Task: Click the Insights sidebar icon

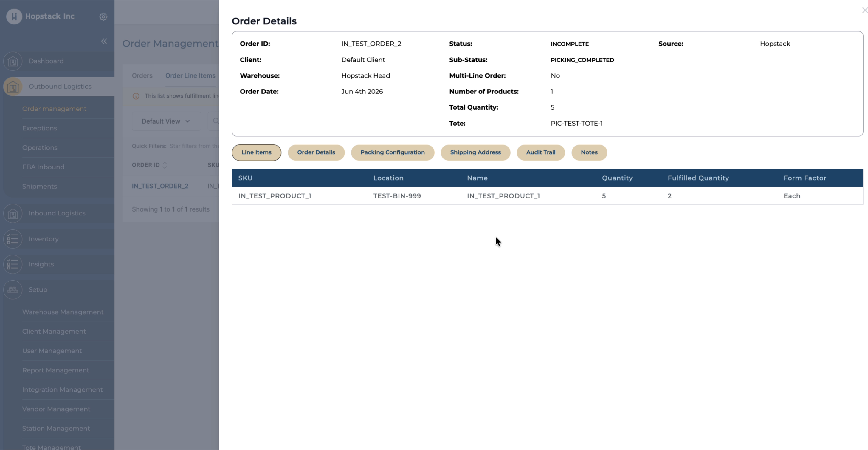Action: coord(13,264)
